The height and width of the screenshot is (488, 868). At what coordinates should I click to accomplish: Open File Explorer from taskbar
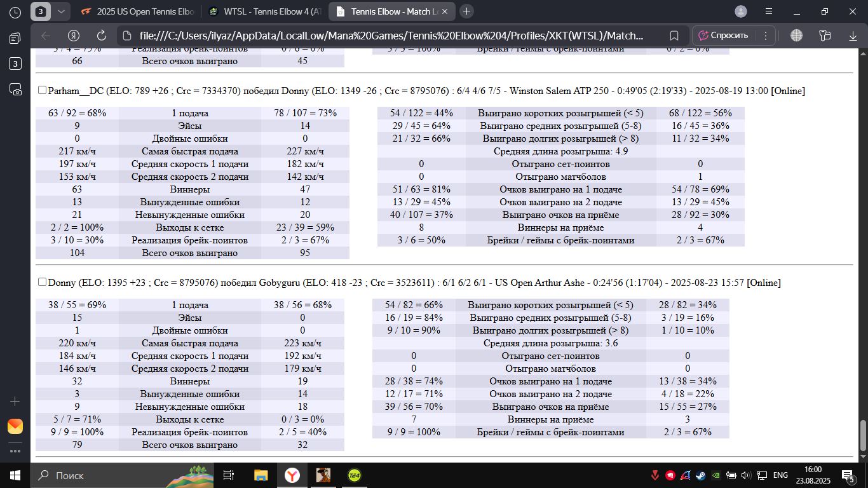coord(261,475)
